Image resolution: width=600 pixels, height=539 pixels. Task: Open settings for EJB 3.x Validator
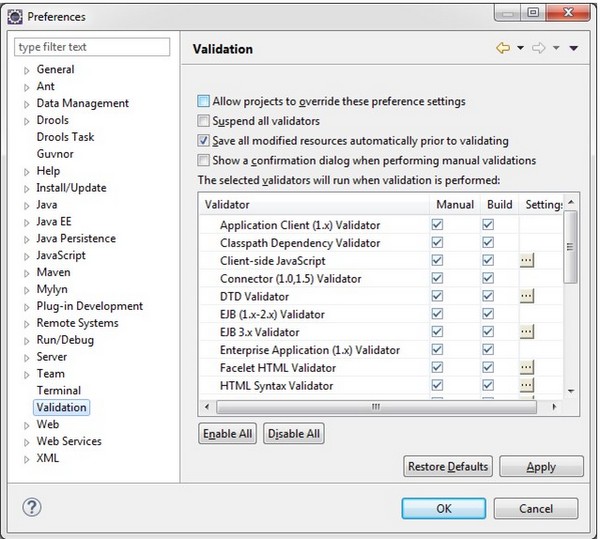tap(527, 332)
